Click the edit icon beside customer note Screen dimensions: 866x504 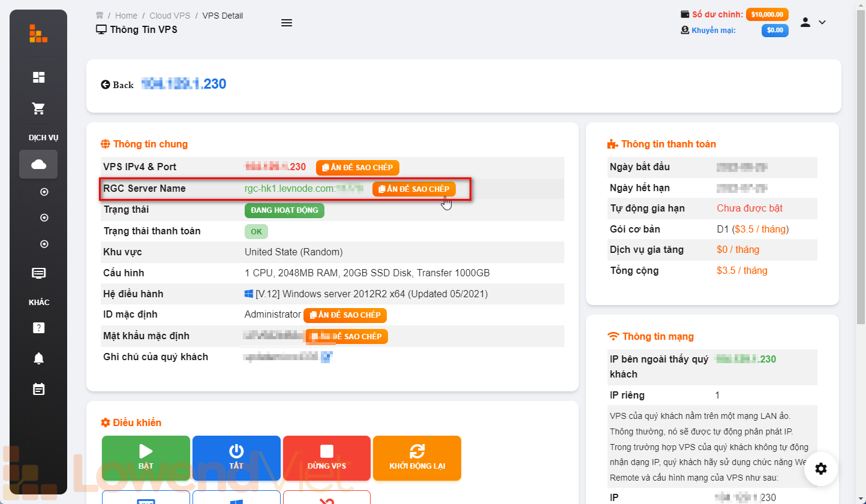[326, 357]
